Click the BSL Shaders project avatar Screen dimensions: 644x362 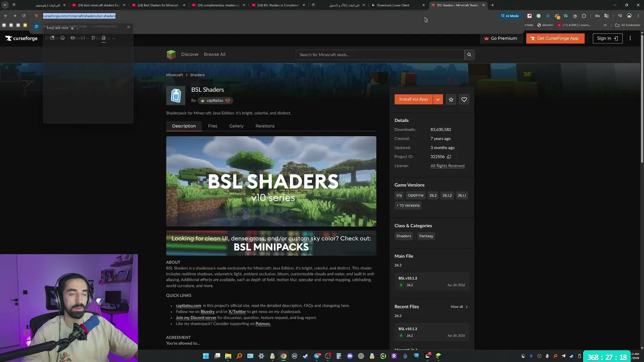pos(176,96)
